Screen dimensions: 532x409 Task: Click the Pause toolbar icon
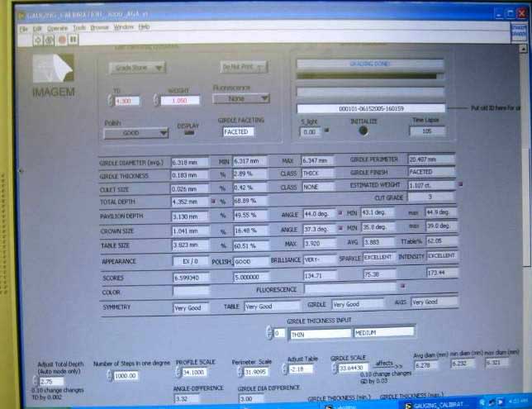[x=73, y=40]
